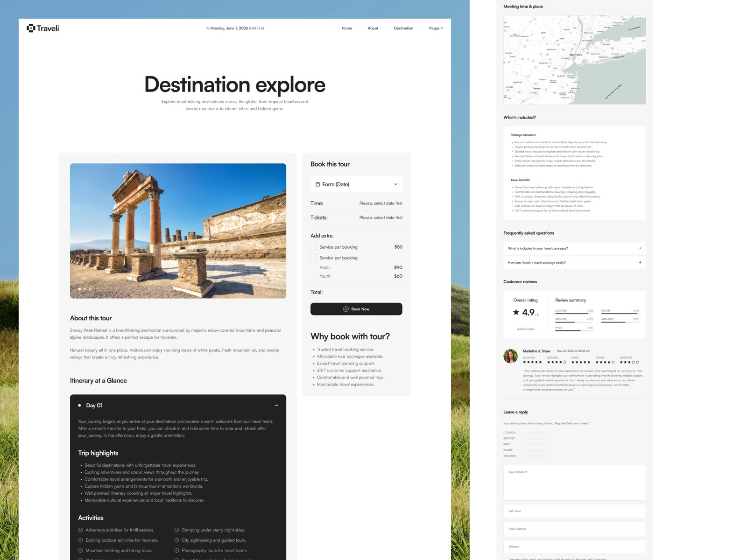Image resolution: width=747 pixels, height=560 pixels.
Task: Click the Your comment text area
Action: coord(575,483)
